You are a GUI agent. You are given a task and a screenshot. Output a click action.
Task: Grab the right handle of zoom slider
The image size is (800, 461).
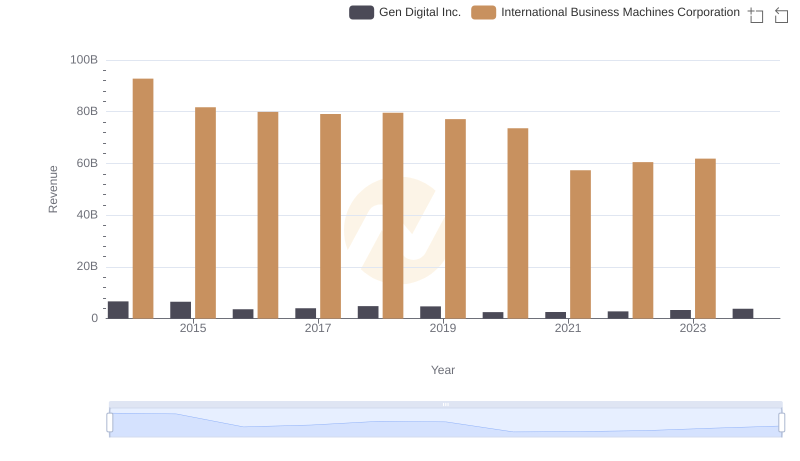pyautogui.click(x=782, y=423)
